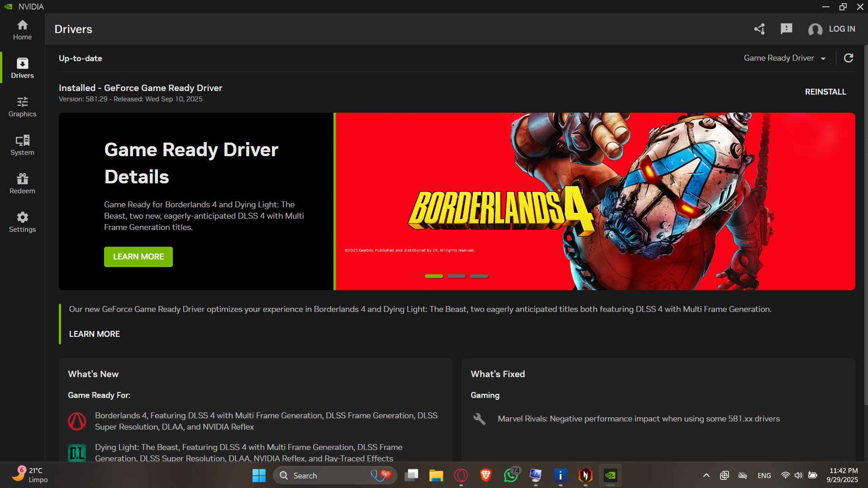Click the vertical scrollbar on right

tap(866, 224)
